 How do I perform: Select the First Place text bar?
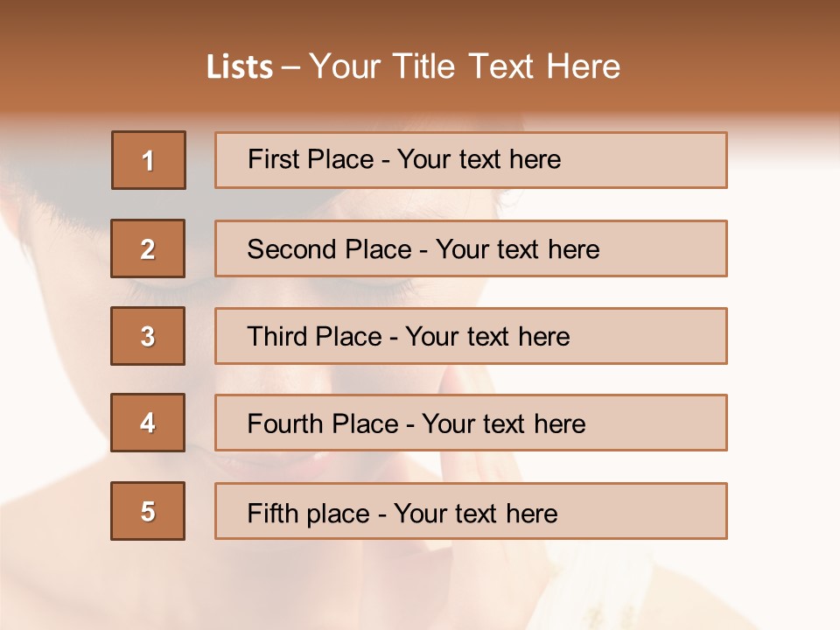[x=471, y=160]
